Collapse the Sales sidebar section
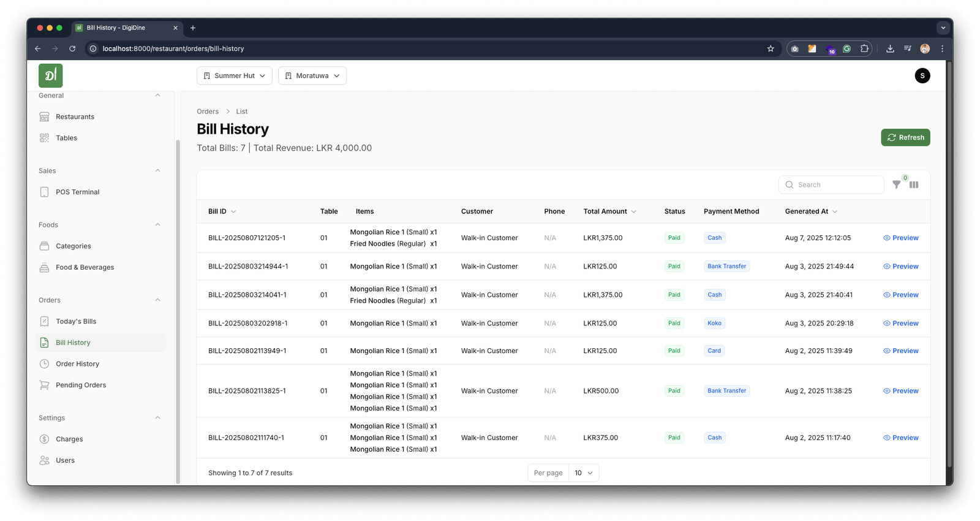980x521 pixels. (x=157, y=170)
